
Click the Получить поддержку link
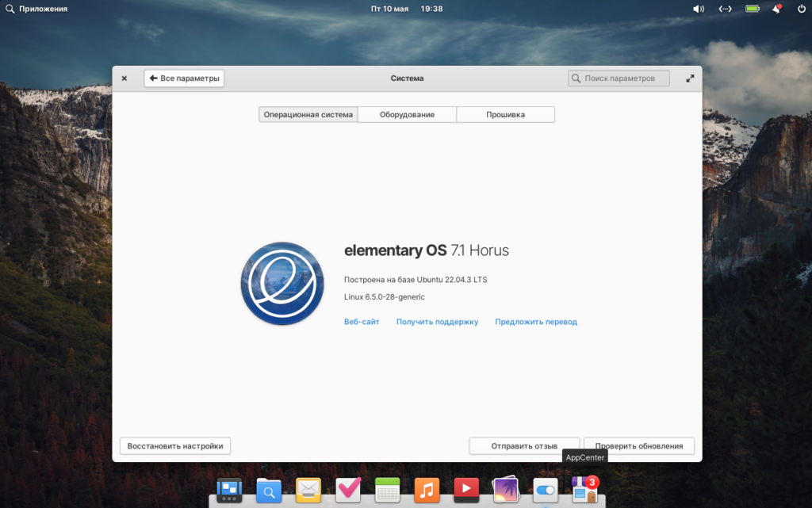pyautogui.click(x=437, y=322)
